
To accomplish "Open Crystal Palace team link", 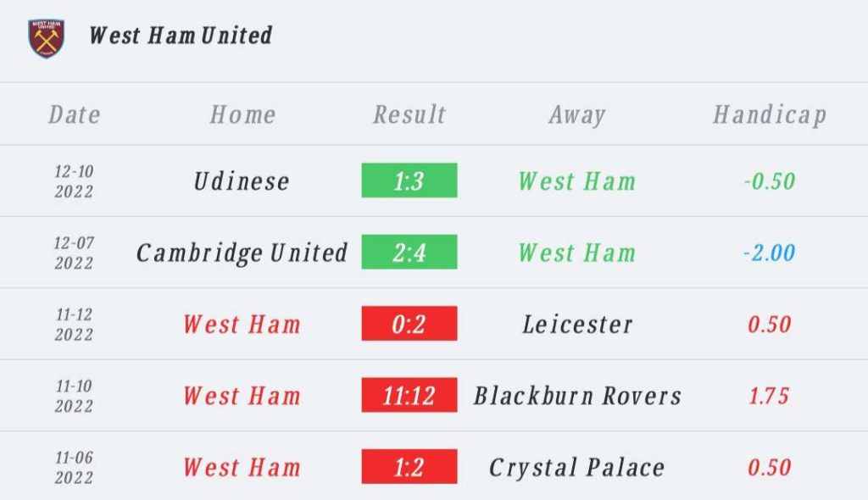I will pyautogui.click(x=576, y=467).
